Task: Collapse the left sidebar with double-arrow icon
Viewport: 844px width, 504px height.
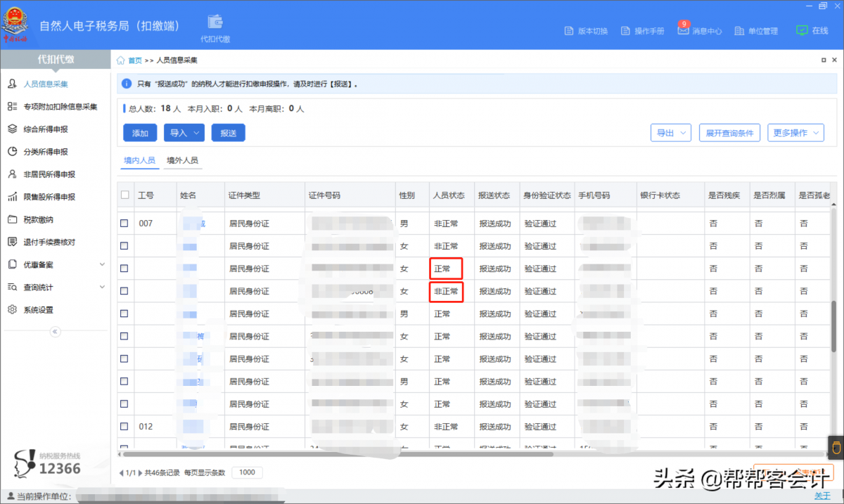Action: [56, 332]
